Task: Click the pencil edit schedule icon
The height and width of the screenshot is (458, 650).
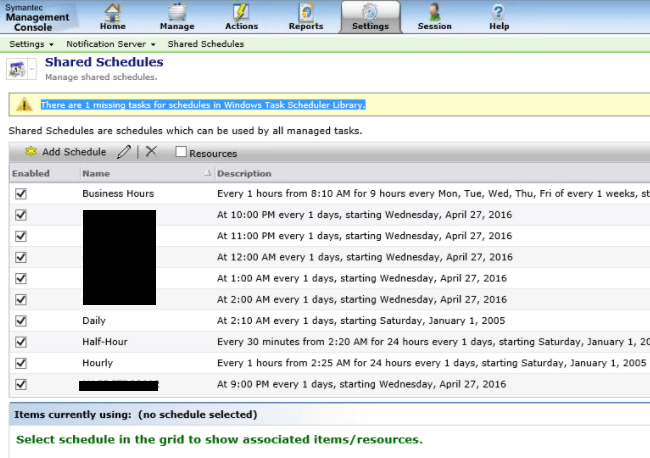Action: point(124,152)
